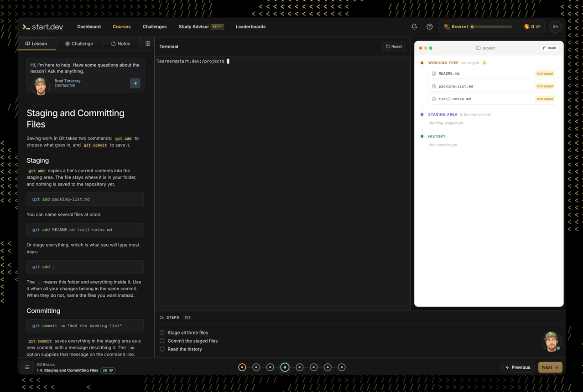Open the Courses menu item
The image size is (583, 392).
coord(121,26)
